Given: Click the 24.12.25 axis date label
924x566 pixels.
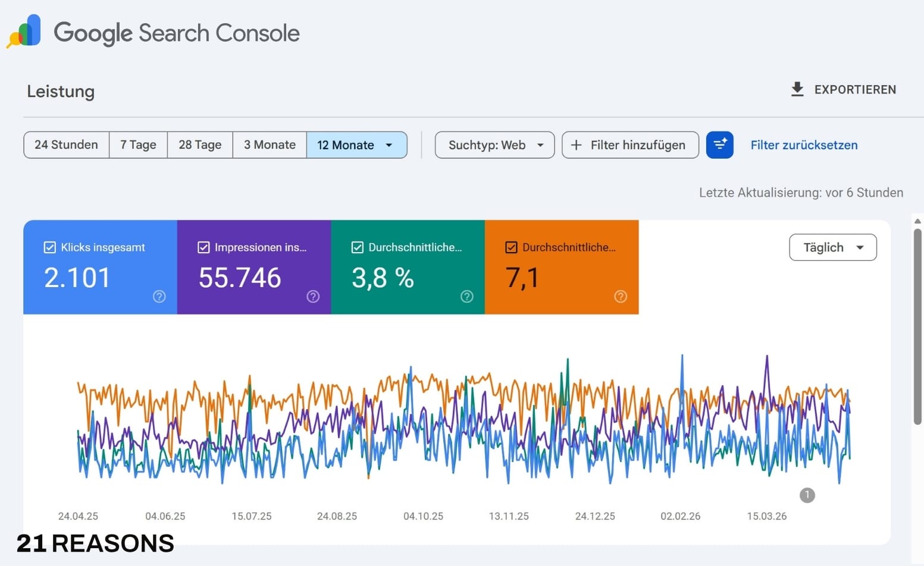Looking at the screenshot, I should 595,516.
